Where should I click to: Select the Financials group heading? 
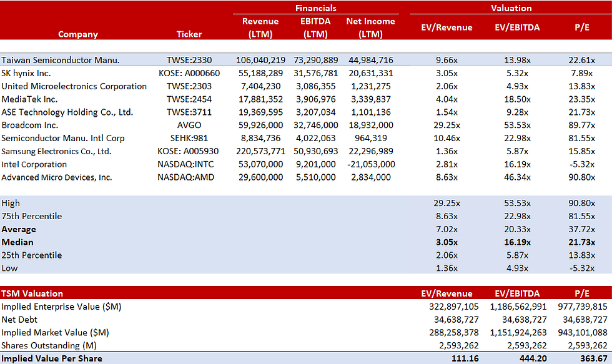point(315,8)
